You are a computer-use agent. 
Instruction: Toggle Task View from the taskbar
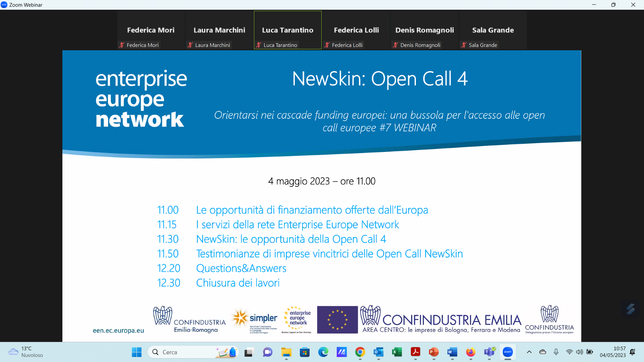249,352
